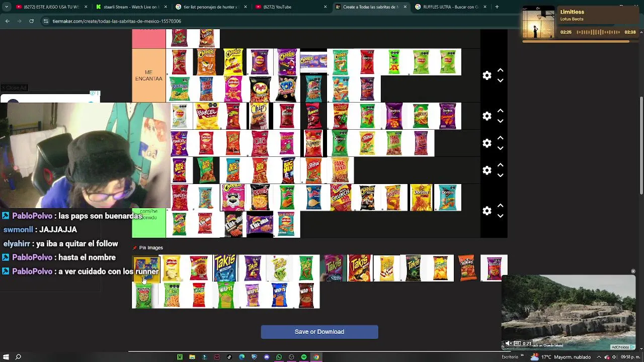Move the ME ENCANTAA tier down

(x=500, y=80)
